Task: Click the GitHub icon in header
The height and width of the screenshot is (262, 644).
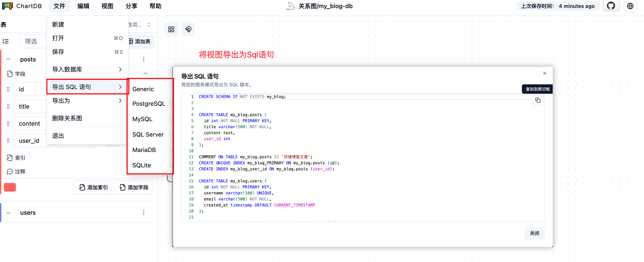Action: click(x=611, y=6)
